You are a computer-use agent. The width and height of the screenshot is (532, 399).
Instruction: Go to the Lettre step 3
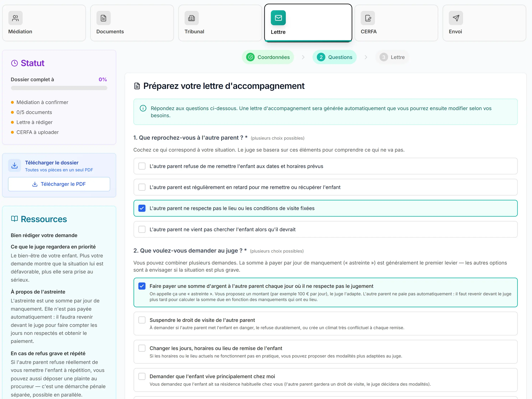[392, 57]
